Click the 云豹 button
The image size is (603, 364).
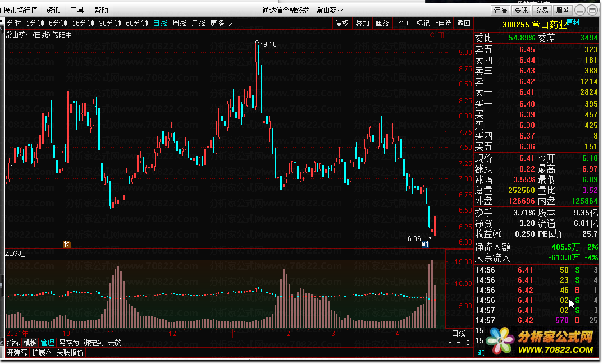tap(115, 343)
